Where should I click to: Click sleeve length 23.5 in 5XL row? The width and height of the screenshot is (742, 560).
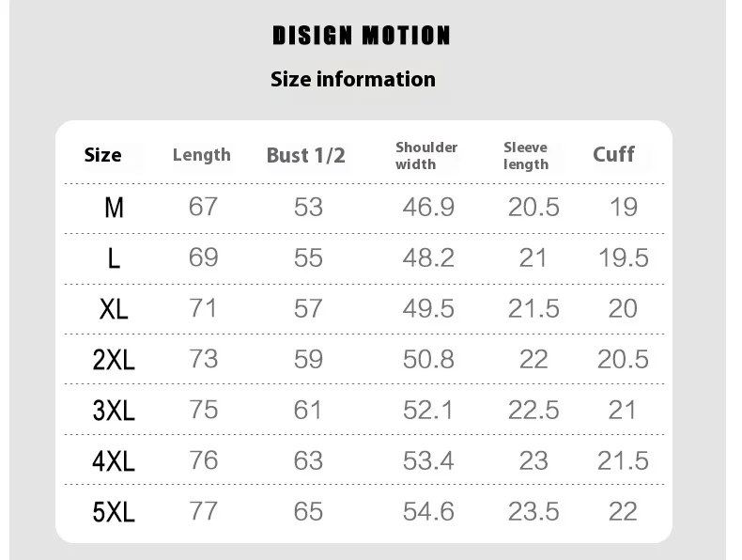[533, 511]
